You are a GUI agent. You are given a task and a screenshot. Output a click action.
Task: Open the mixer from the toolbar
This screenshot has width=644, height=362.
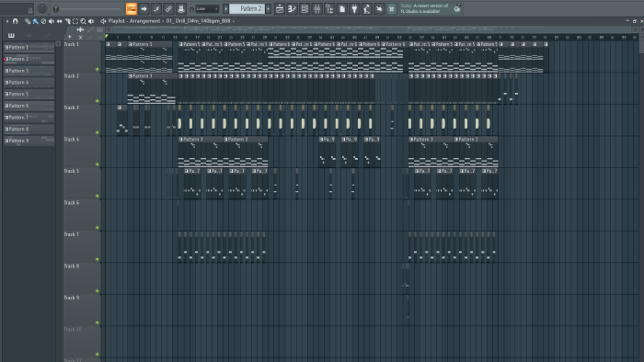[x=317, y=8]
